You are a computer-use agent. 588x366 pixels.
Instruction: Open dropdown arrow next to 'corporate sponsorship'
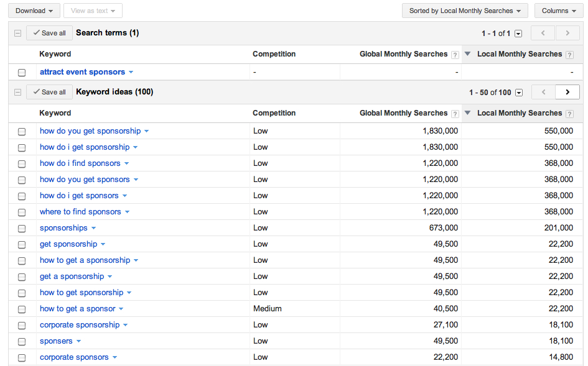(x=125, y=325)
